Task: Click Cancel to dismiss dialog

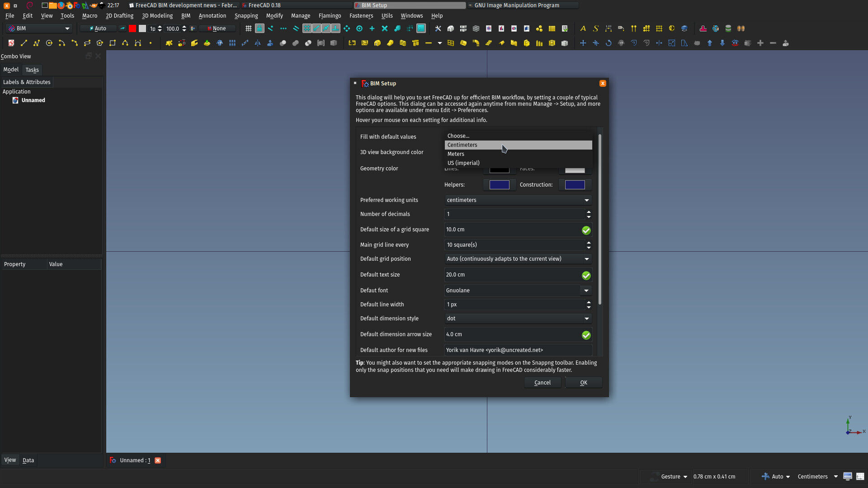Action: click(542, 383)
